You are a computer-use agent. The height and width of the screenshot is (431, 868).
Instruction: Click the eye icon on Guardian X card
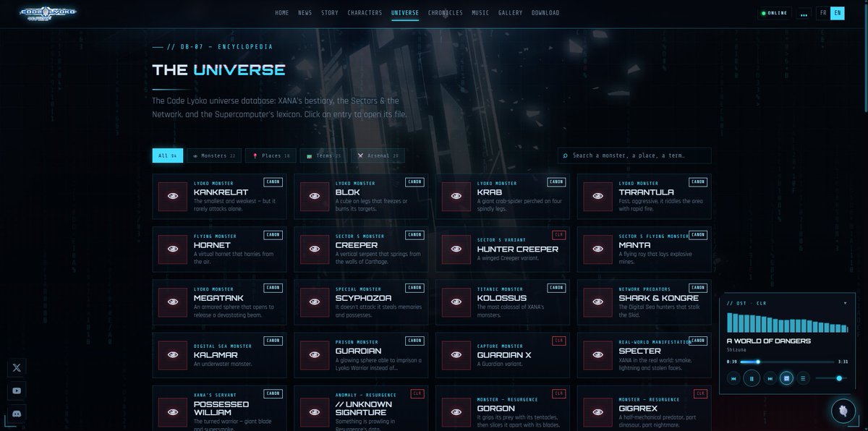click(456, 354)
